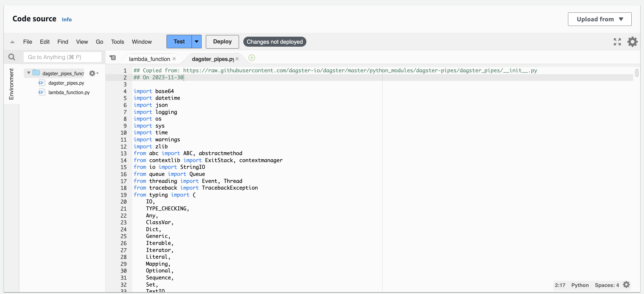Collapse the dagster_pipes_func folder

[x=29, y=73]
